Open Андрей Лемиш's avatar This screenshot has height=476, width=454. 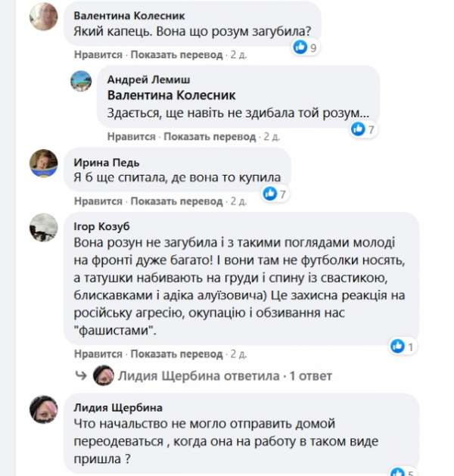pyautogui.click(x=81, y=81)
